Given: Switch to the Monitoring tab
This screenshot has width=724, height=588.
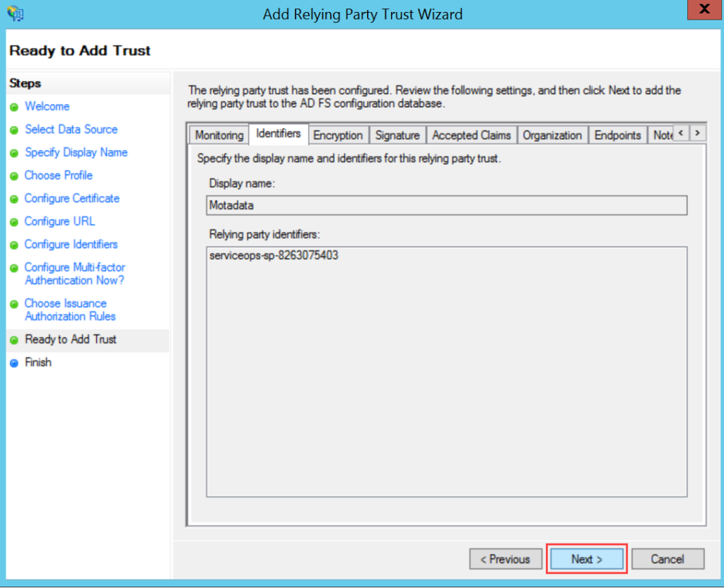Looking at the screenshot, I should (219, 135).
